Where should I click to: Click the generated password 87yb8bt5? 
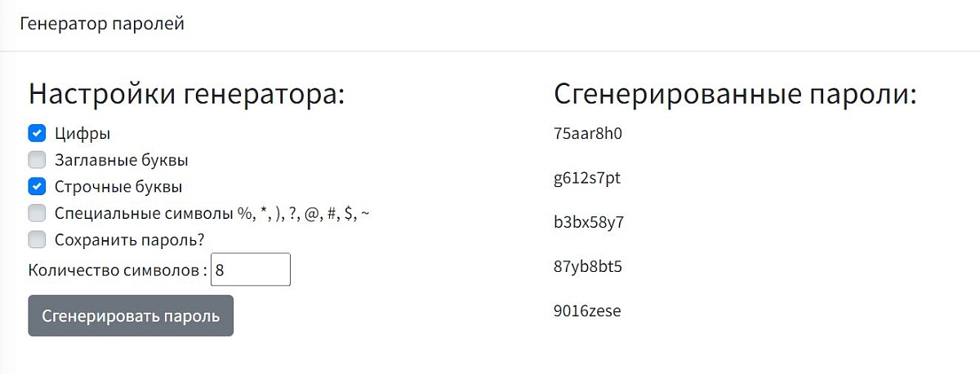tap(588, 267)
